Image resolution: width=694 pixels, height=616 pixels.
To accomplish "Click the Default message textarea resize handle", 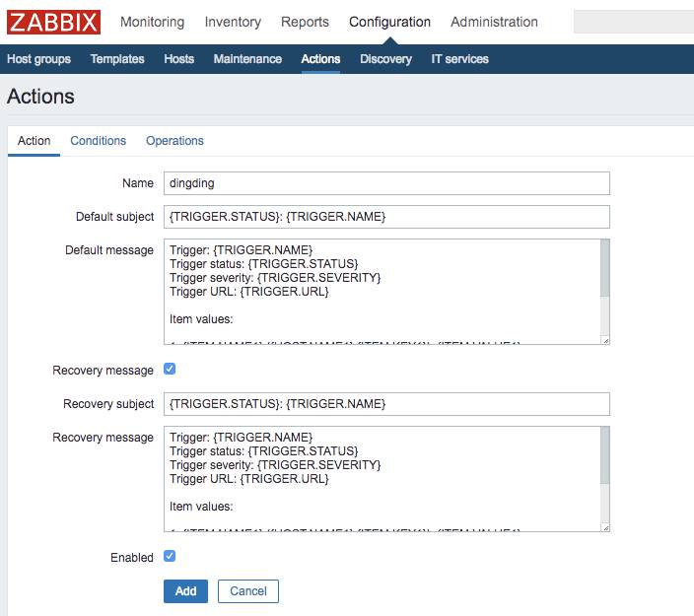I will [x=605, y=340].
